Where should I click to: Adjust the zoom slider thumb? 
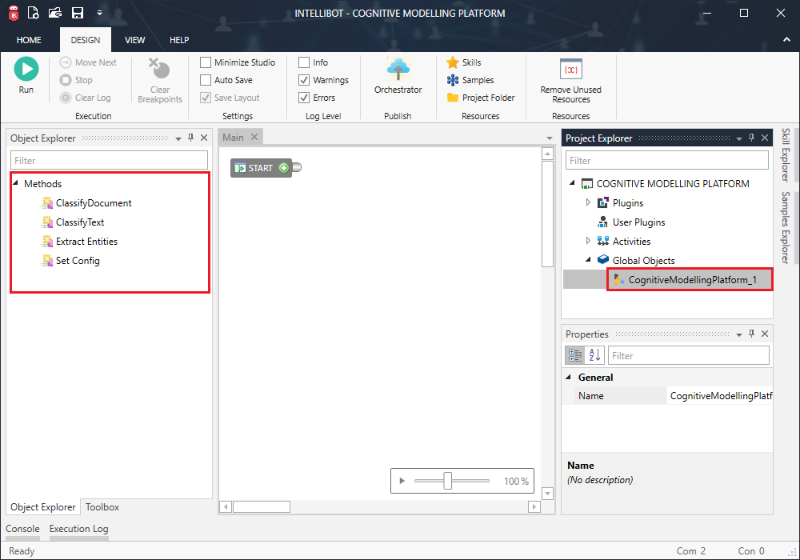(x=448, y=481)
